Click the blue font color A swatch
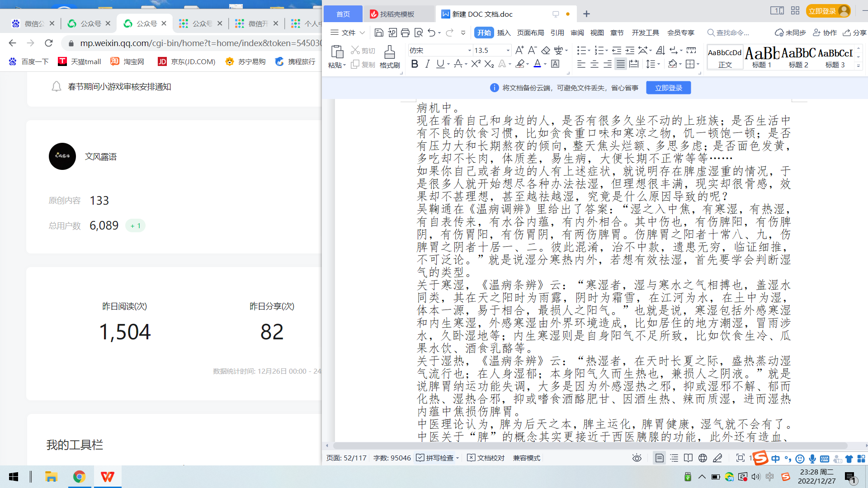 pyautogui.click(x=537, y=64)
